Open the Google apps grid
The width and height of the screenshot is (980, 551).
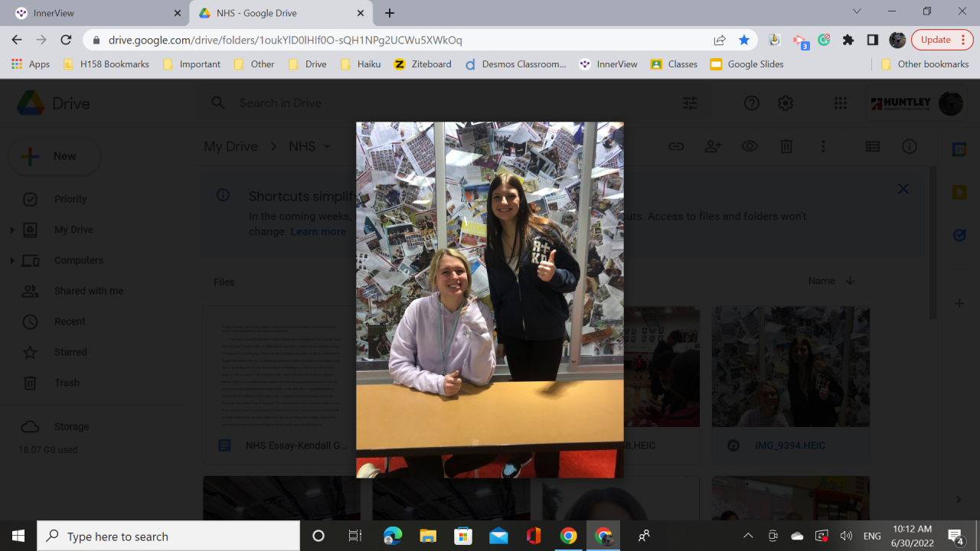point(841,103)
